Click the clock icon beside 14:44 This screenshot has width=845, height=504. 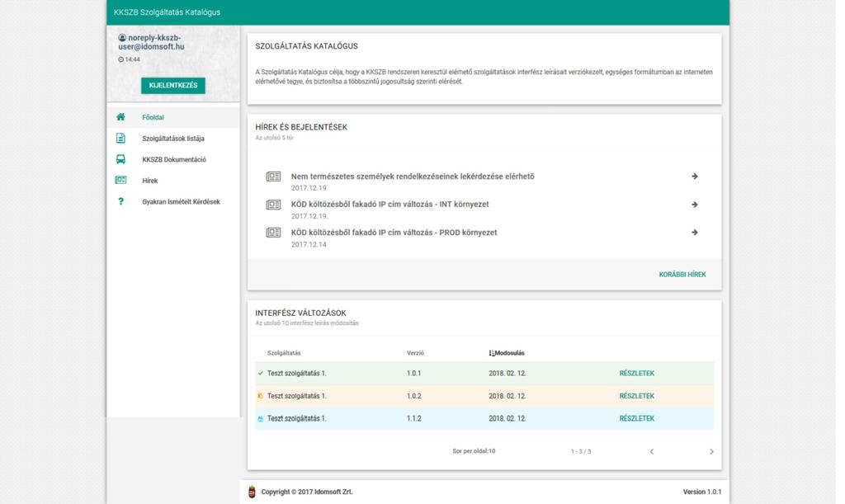pyautogui.click(x=120, y=59)
